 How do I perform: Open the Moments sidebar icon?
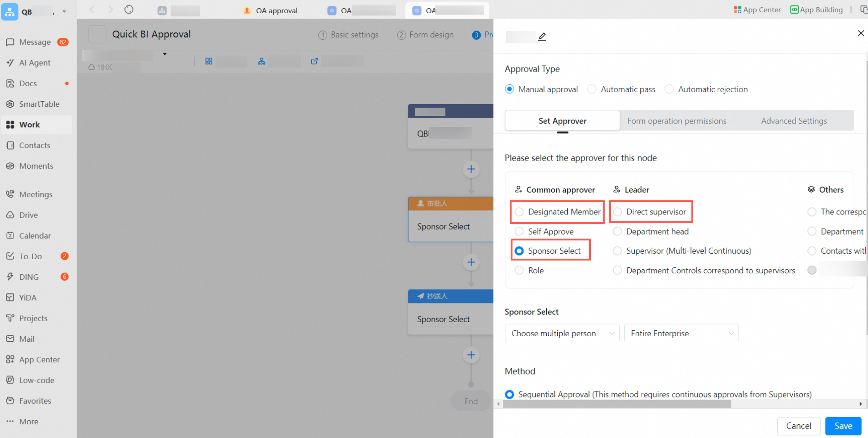pyautogui.click(x=10, y=166)
